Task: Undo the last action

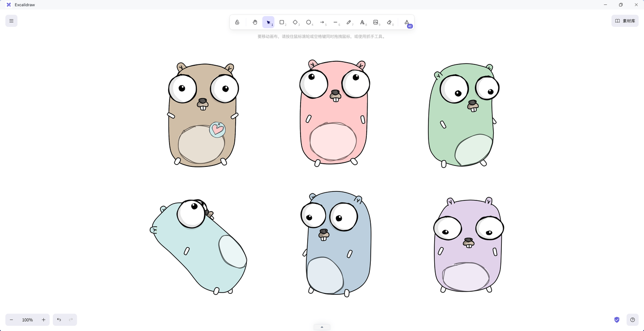Action: (x=59, y=320)
